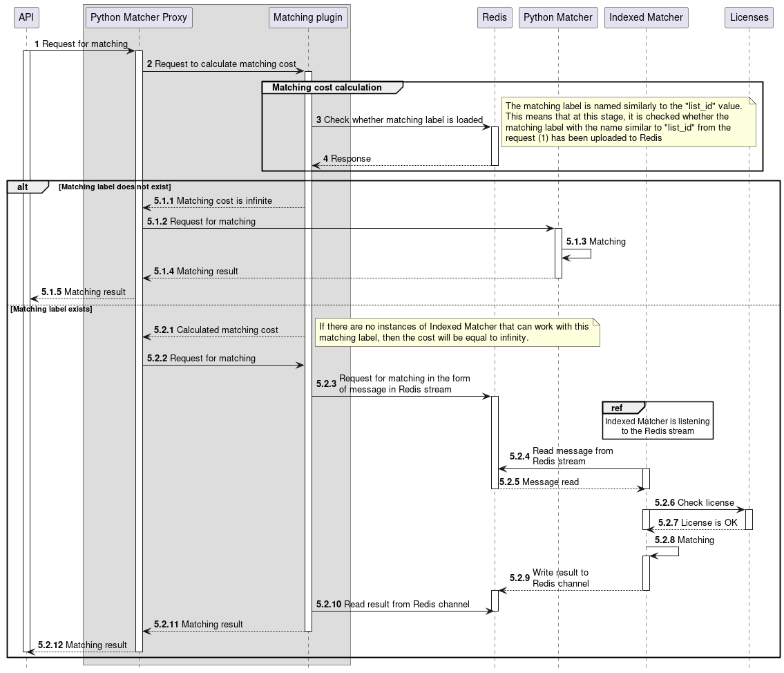The width and height of the screenshot is (784, 673).
Task: Click the Indexed Matcher header
Action: [x=646, y=17]
